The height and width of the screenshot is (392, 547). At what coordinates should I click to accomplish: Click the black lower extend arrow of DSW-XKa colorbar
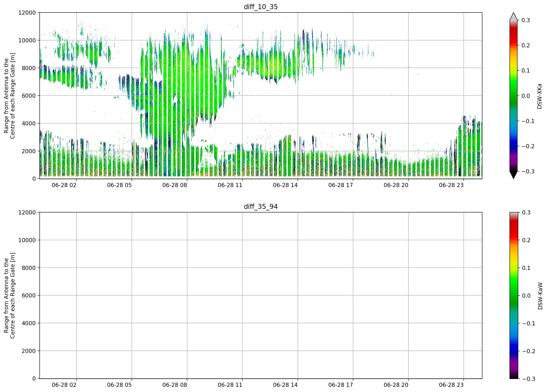pyautogui.click(x=513, y=175)
